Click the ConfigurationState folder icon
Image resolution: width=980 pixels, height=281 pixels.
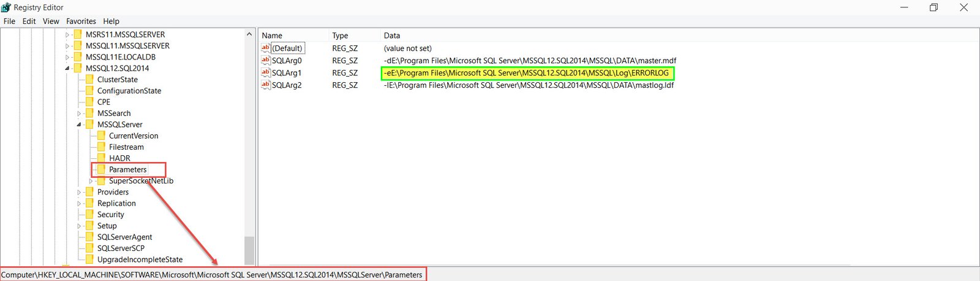[89, 91]
